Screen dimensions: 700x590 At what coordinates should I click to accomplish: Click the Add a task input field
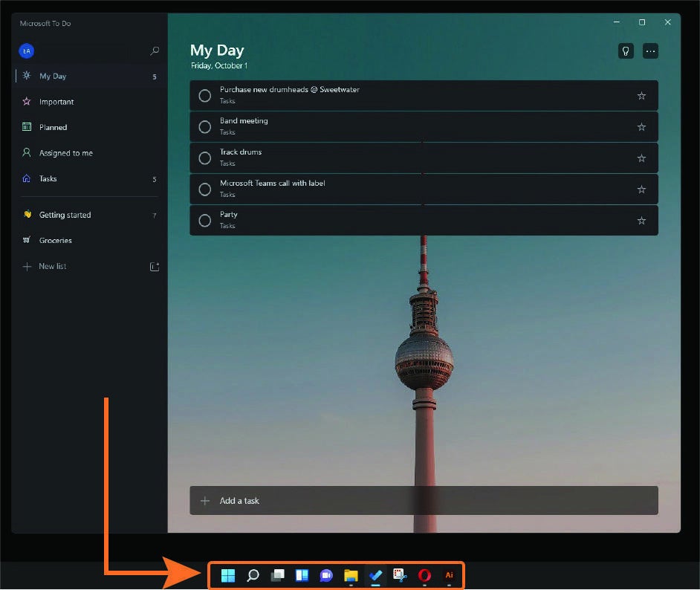[424, 501]
